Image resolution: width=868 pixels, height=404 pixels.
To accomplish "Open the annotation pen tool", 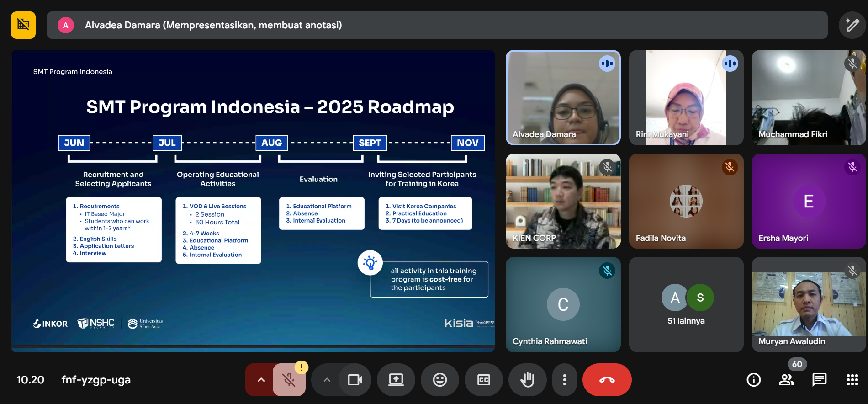I will [852, 25].
